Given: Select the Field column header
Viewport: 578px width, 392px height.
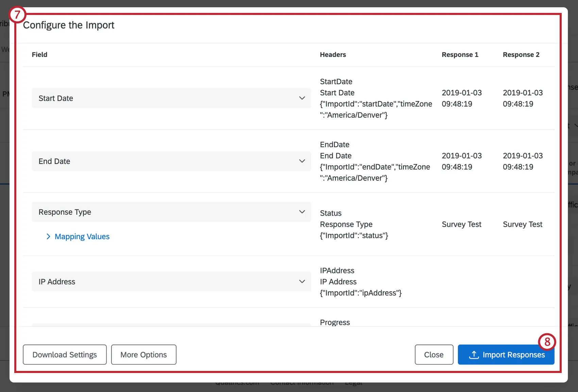Looking at the screenshot, I should [39, 55].
